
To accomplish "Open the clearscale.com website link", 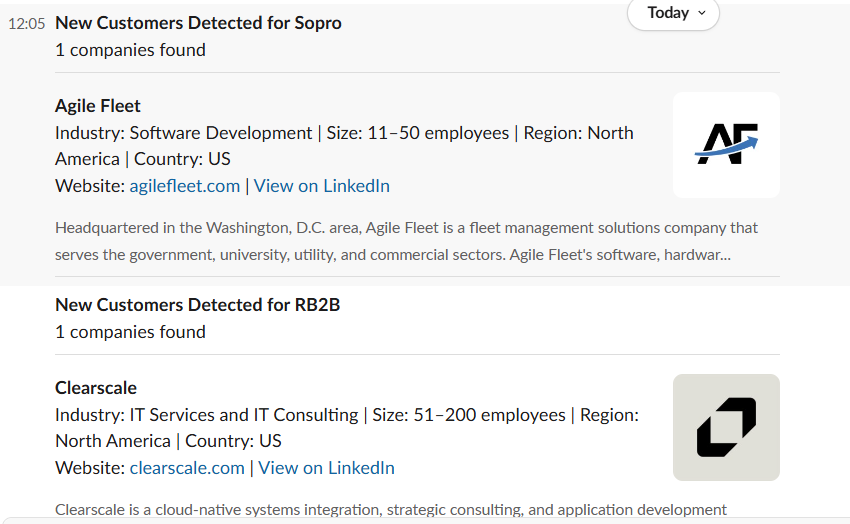I will [187, 468].
